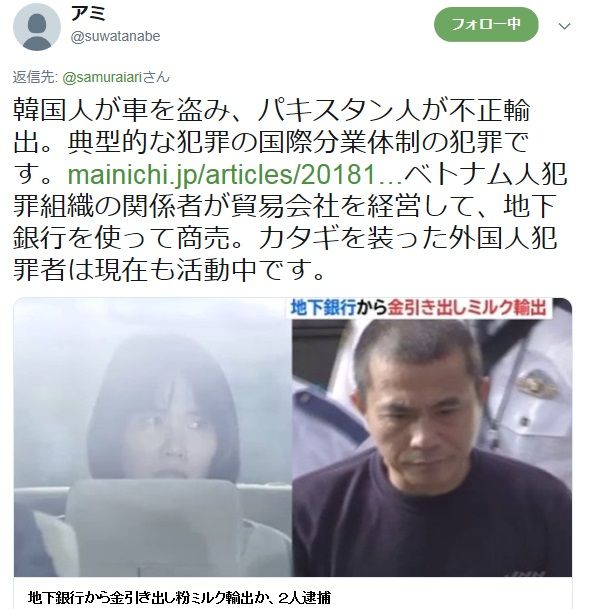Viewport: 590px width, 609px height.
Task: Click the tweet sentence ending 現在も活動中です
Action: click(x=169, y=270)
